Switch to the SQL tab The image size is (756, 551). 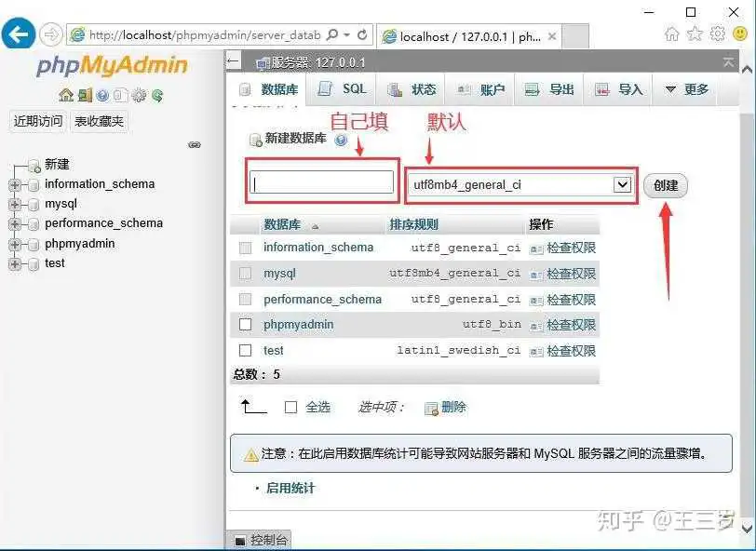(343, 89)
